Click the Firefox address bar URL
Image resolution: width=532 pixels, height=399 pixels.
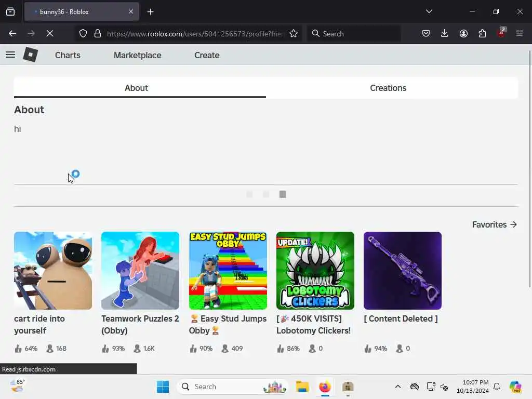click(194, 34)
